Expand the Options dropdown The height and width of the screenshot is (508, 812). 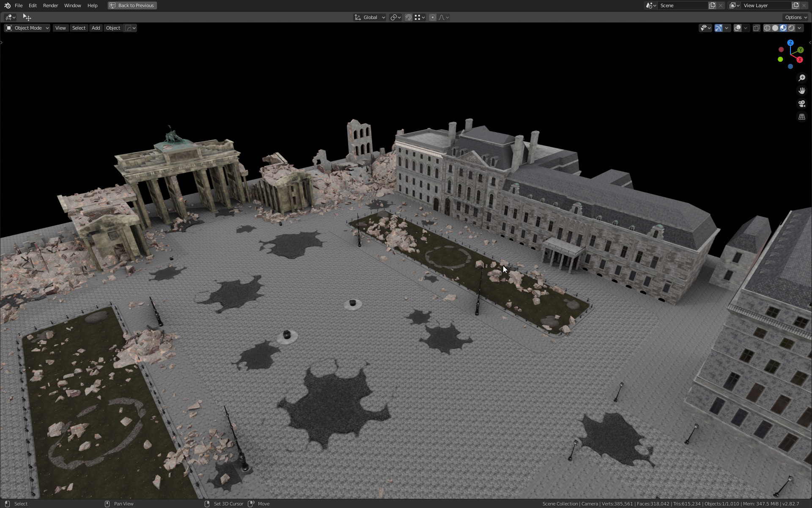click(795, 17)
